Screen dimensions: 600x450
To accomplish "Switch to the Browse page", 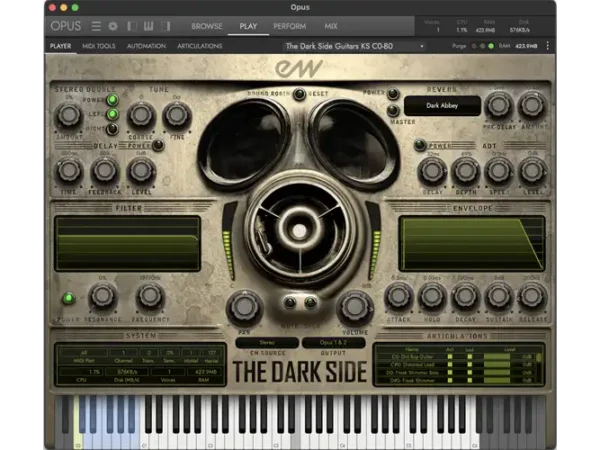I will pos(207,26).
